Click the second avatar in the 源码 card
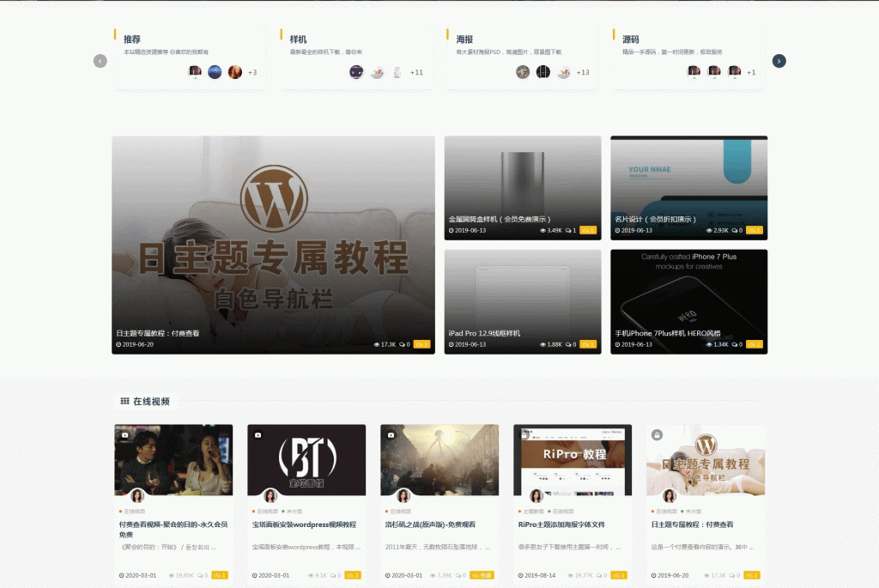This screenshot has height=588, width=879. [714, 72]
